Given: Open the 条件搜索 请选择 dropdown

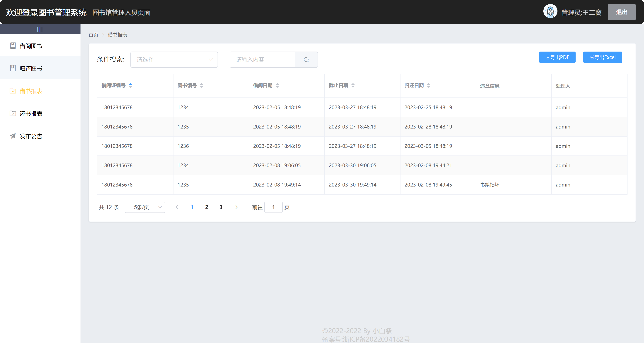Looking at the screenshot, I should click(174, 60).
